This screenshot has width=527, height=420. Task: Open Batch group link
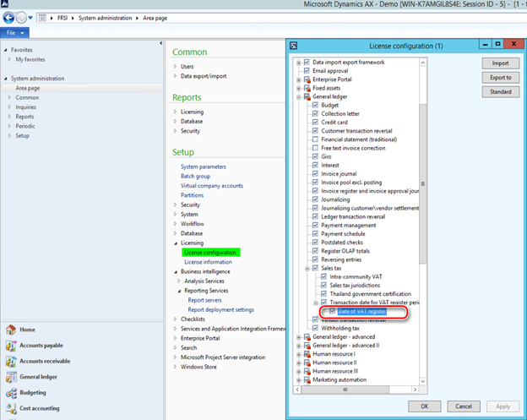[195, 177]
